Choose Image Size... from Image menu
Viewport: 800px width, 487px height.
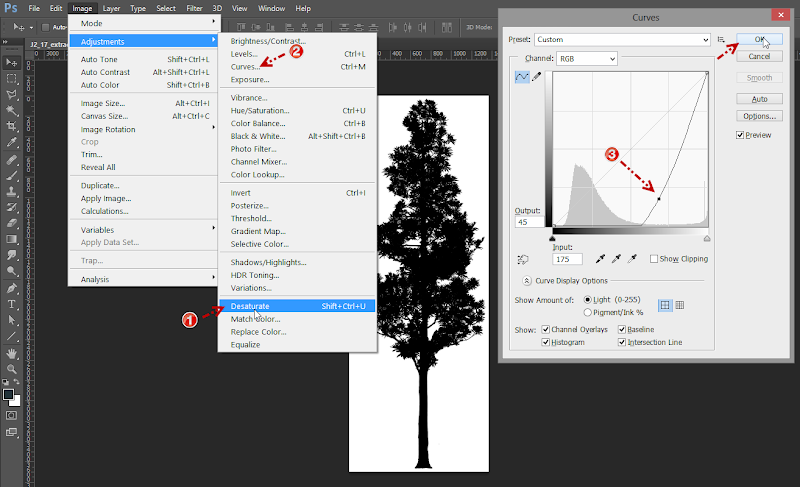(x=144, y=104)
